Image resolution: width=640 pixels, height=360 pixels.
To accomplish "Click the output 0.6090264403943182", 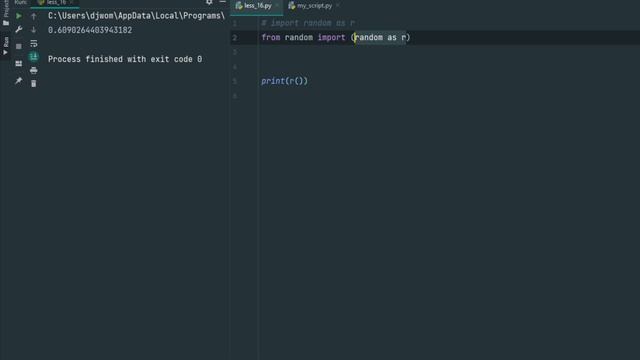I will [90, 30].
